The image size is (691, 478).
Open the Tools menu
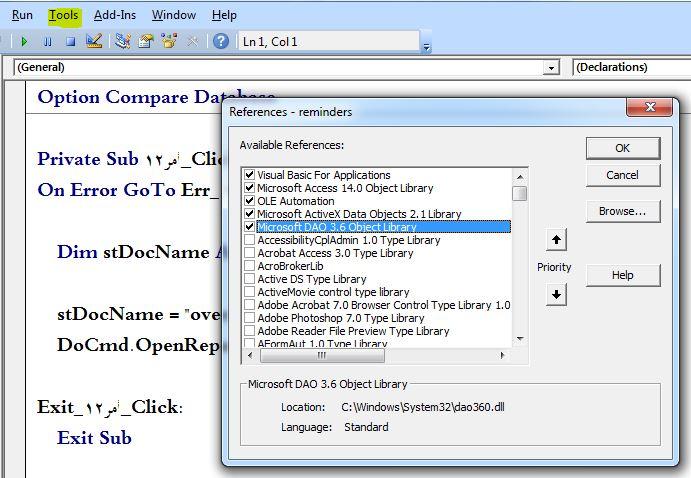[x=63, y=15]
